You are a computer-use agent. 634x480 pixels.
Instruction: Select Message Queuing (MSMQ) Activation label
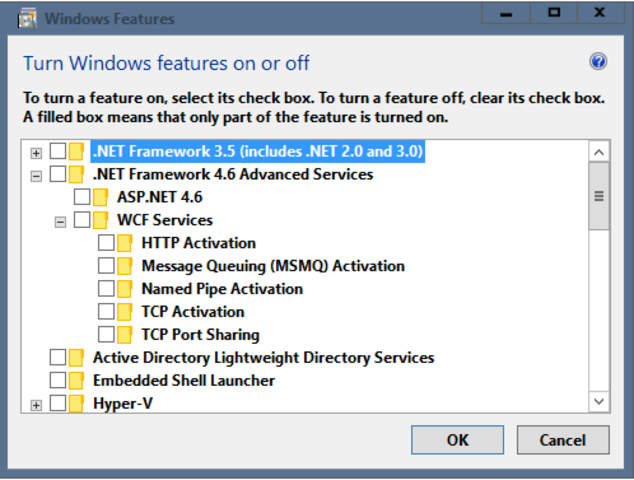(273, 266)
